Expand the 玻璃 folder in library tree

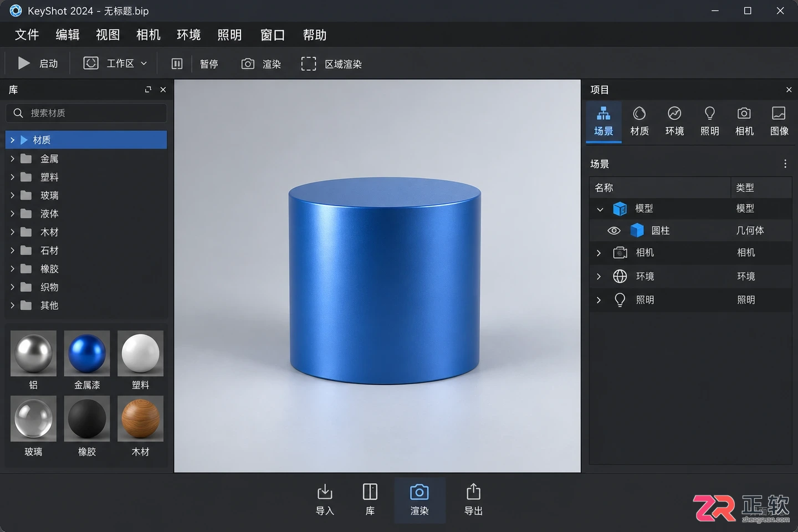click(12, 195)
